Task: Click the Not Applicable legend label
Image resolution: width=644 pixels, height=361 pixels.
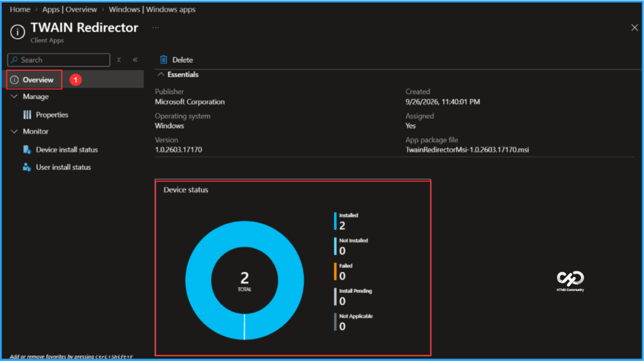Action: 355,316
